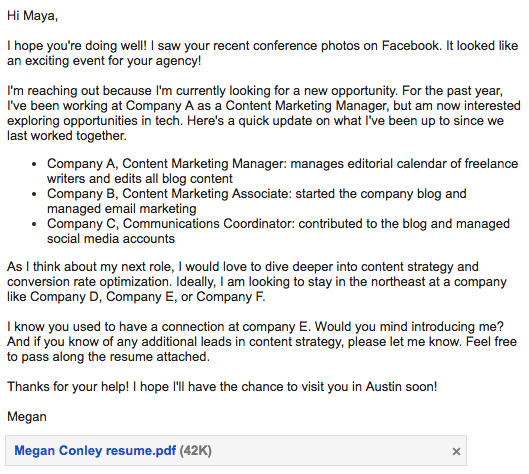Click 'I'm reaching out because' paragraph start
Screen dimensions: 529x474
coord(80,91)
